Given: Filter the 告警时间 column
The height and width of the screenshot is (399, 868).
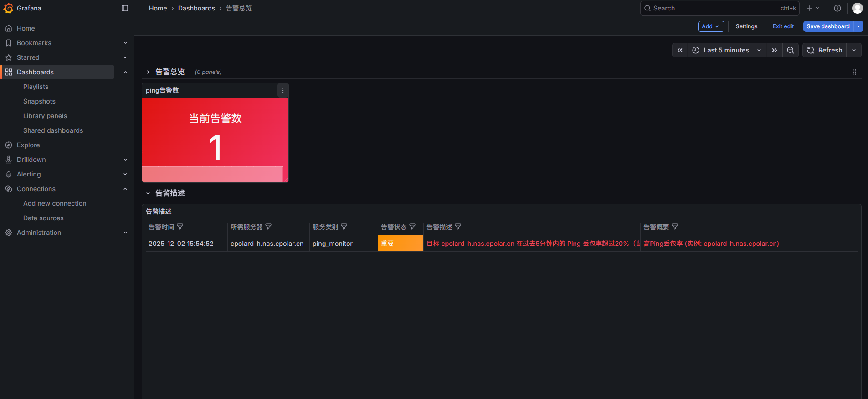Looking at the screenshot, I should point(180,227).
